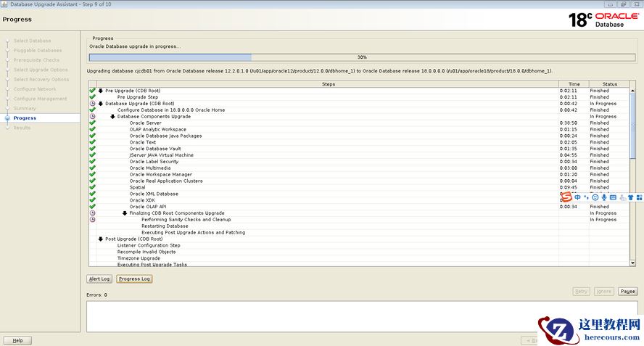Click green checkmark next to Oracle XDK
Viewport: 644px width, 346px height.
tap(92, 200)
